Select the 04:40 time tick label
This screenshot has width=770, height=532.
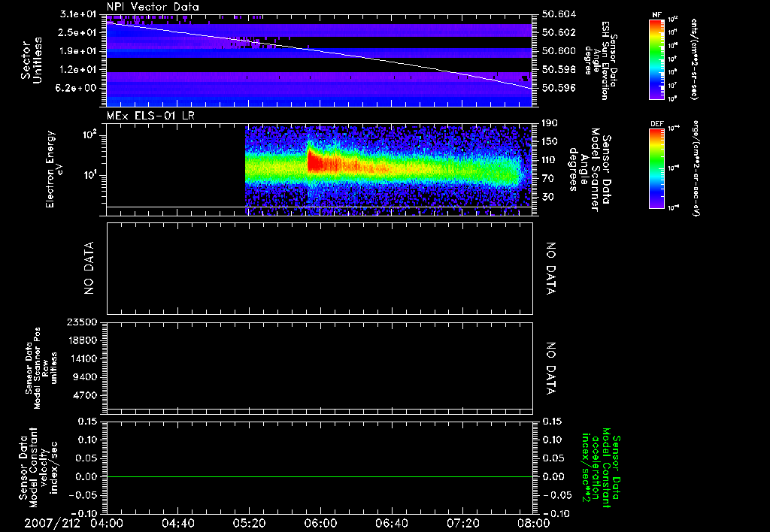177,523
